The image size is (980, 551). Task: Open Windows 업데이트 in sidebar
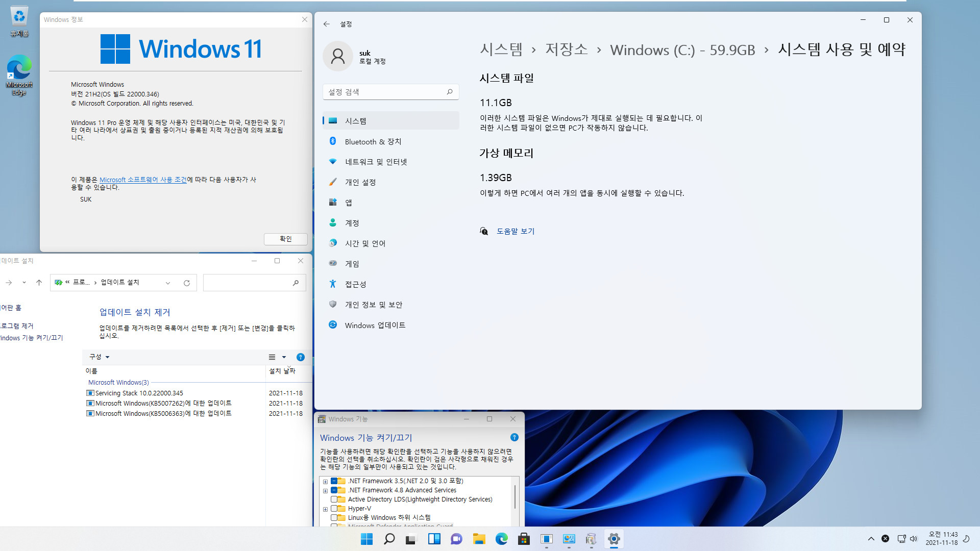click(x=391, y=325)
